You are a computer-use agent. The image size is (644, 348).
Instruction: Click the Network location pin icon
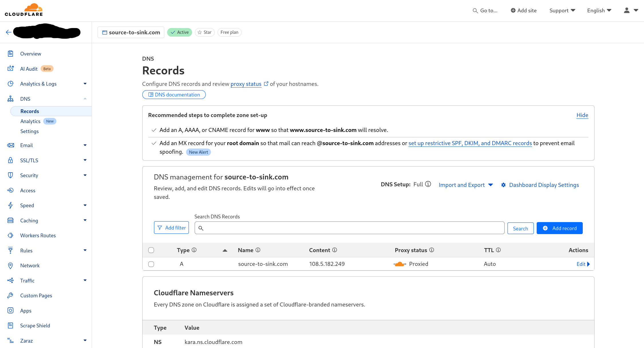coord(11,266)
